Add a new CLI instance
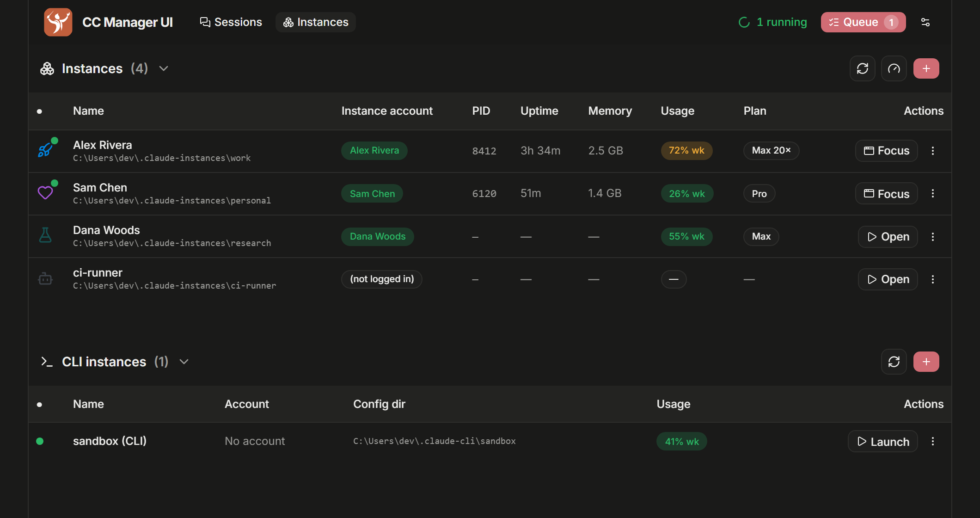Screen dimensions: 980x518 coord(926,362)
